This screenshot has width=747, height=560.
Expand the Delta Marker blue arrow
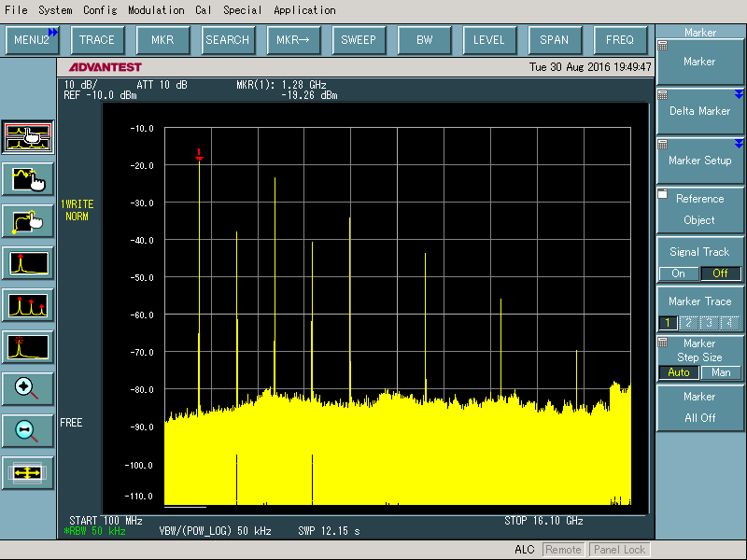739,94
